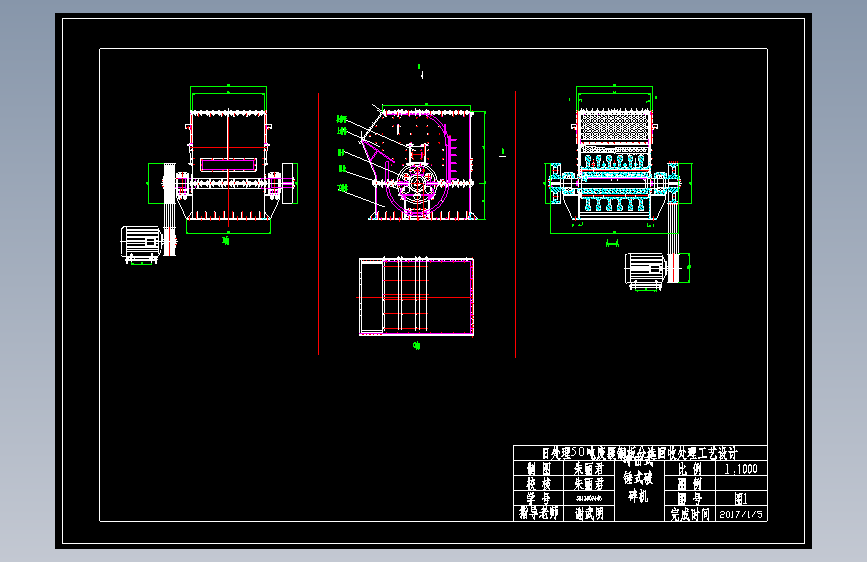Click the "比例" label cell
The width and height of the screenshot is (867, 562).
[x=690, y=469]
